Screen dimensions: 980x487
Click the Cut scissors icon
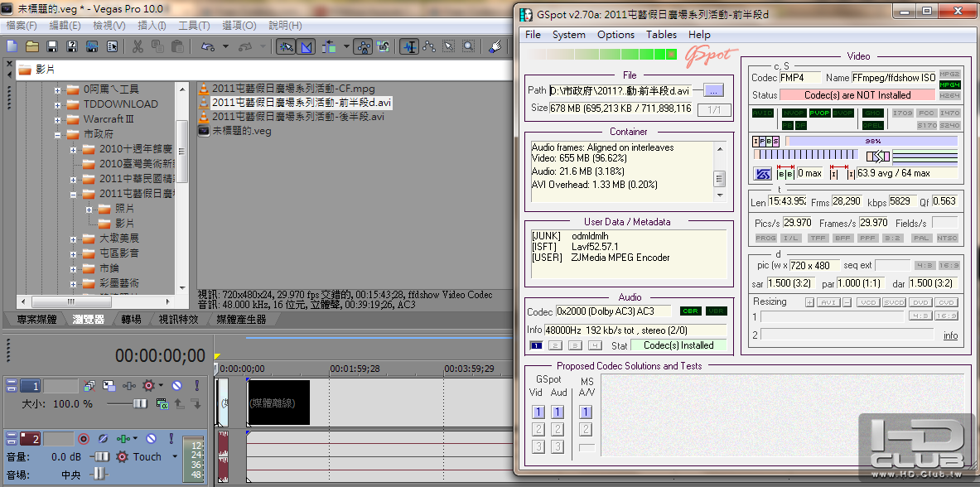coord(138,46)
